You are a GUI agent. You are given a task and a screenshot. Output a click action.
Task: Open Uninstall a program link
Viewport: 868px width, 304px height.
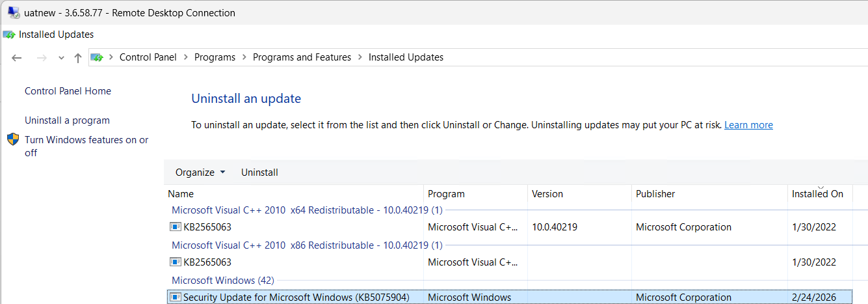tap(67, 120)
